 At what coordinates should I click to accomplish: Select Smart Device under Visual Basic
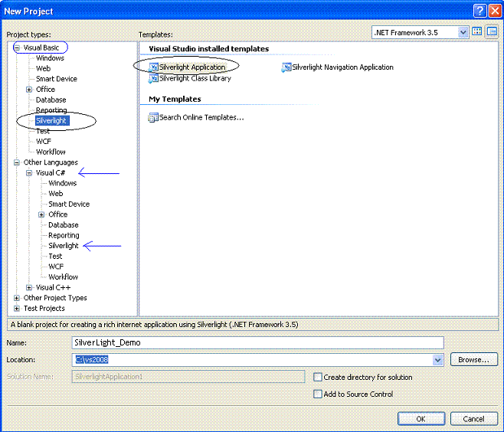click(x=57, y=79)
